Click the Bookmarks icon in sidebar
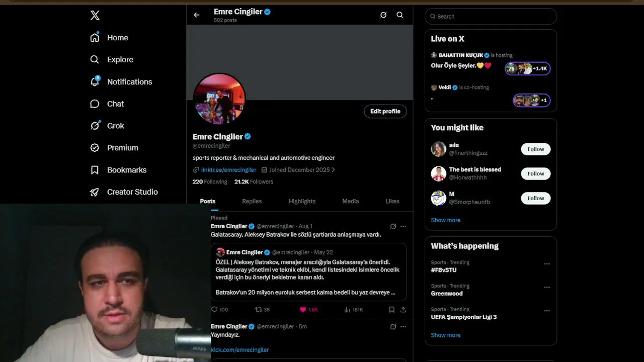 (x=95, y=170)
